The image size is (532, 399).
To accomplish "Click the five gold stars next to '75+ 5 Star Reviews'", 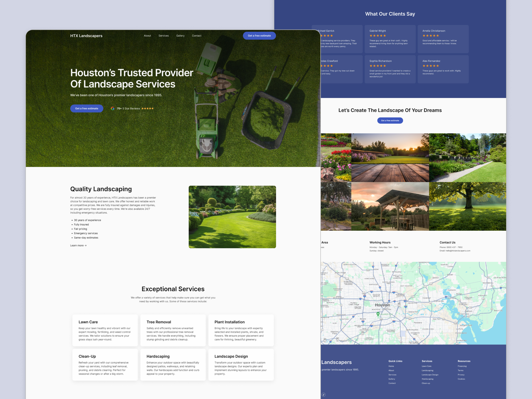I will [148, 108].
